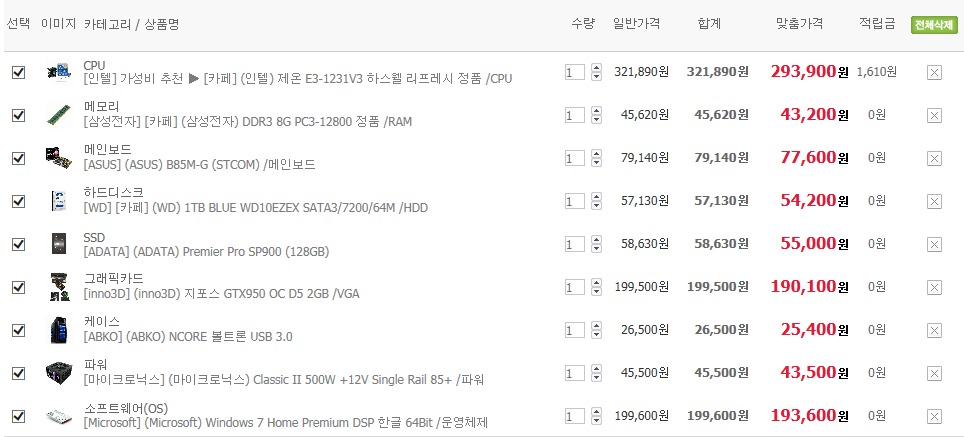This screenshot has width=964, height=437.
Task: Uncheck the 케이스 row checkbox
Action: pyautogui.click(x=18, y=331)
